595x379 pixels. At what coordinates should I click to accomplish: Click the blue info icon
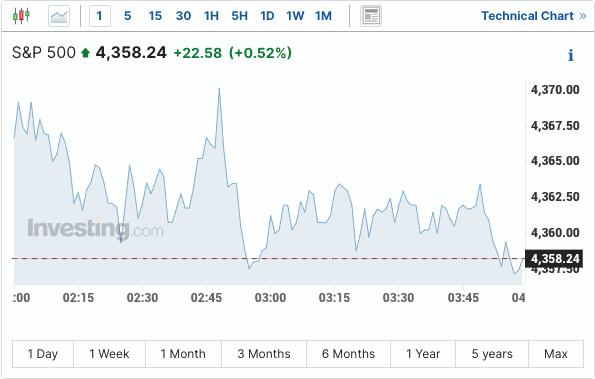pos(571,55)
